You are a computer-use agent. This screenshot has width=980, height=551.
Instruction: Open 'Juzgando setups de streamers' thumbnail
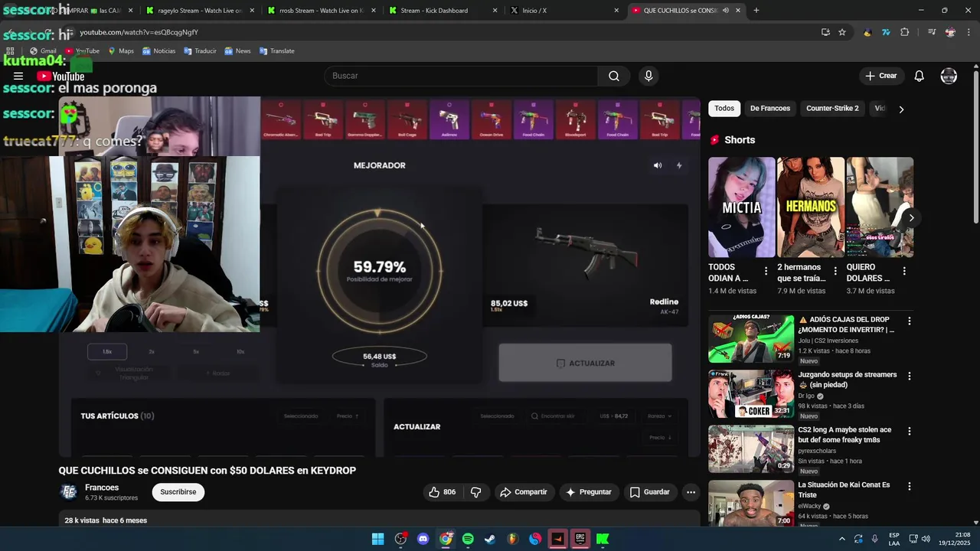click(x=751, y=393)
